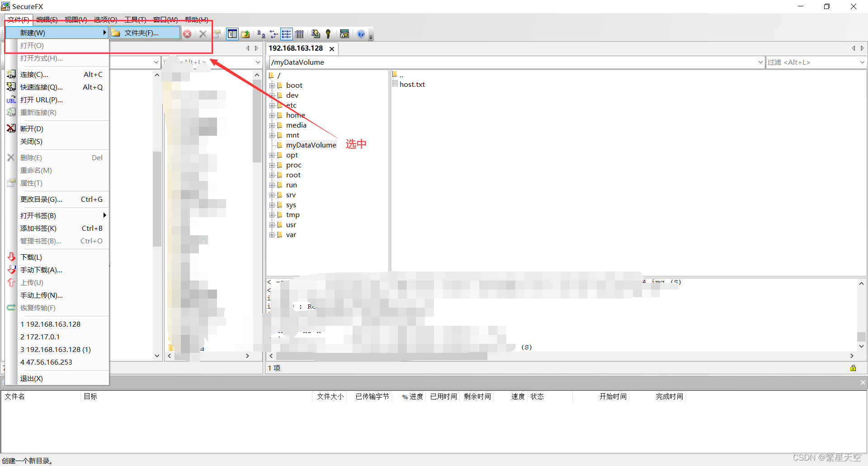The image size is (868, 466).
Task: Expand the dev folder node
Action: coord(272,95)
